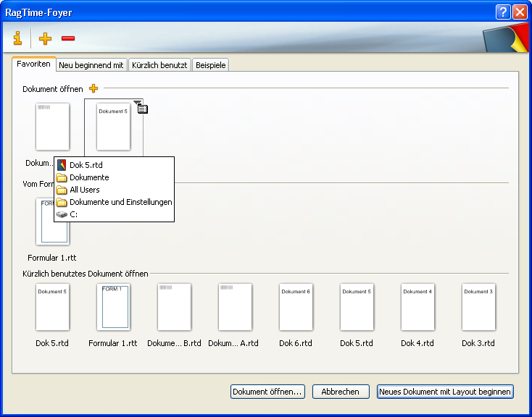This screenshot has height=417, width=532.
Task: Click the plus icon beside Dokument öffnen
Action: (x=93, y=88)
